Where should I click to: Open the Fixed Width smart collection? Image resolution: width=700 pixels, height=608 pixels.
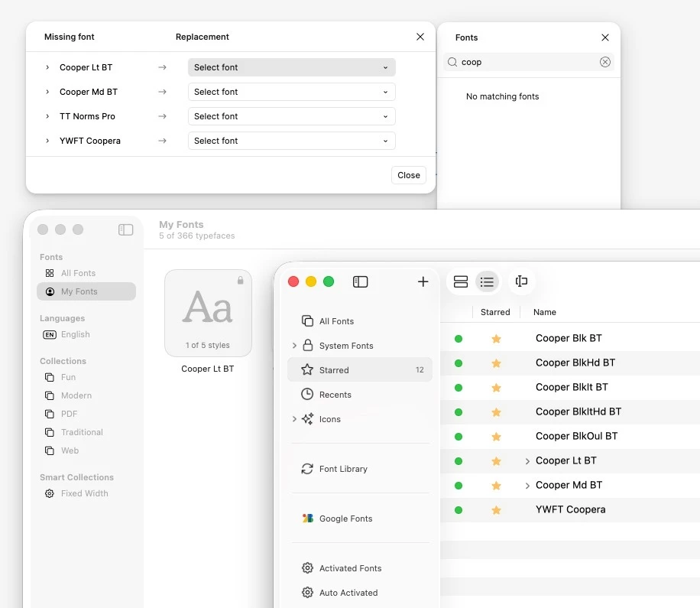pos(86,493)
